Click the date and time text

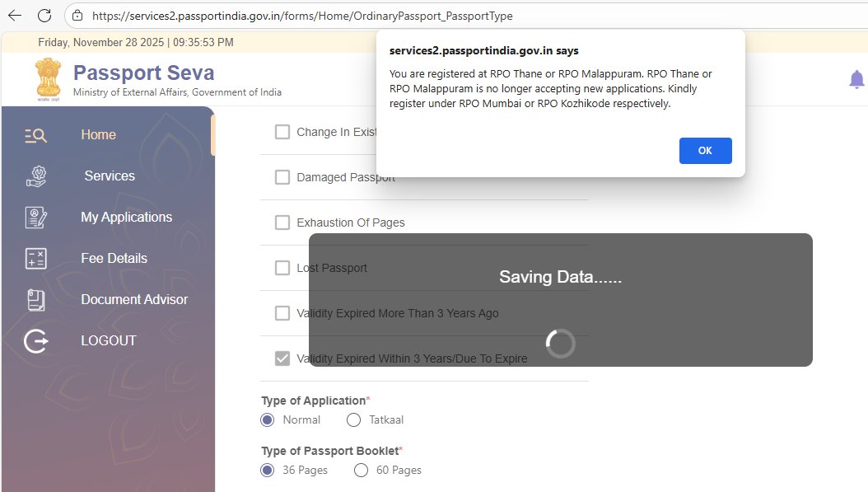(136, 42)
